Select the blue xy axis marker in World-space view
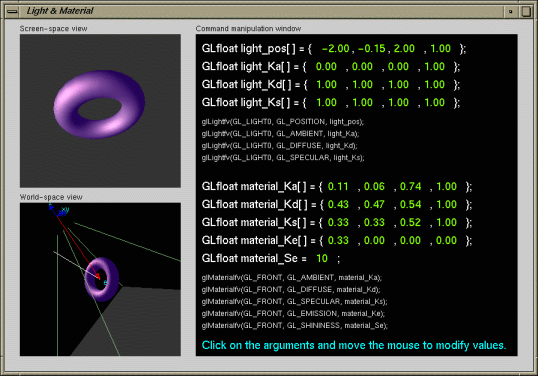The width and height of the screenshot is (538, 376). [63, 211]
